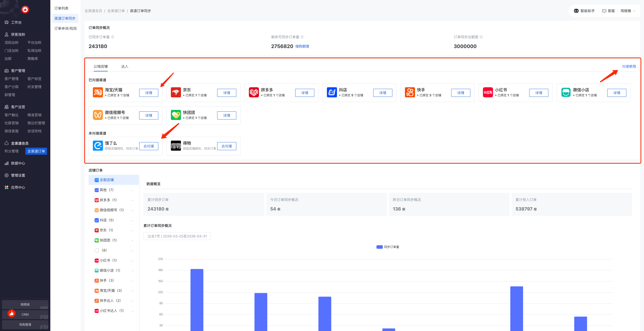Open 订单申诉/找回 in the submenu
The height and width of the screenshot is (331, 644).
point(65,28)
